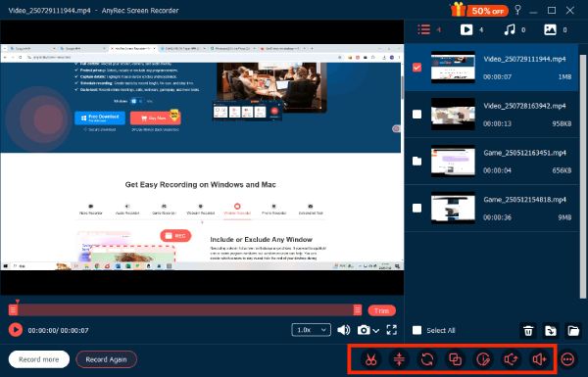Image resolution: width=588 pixels, height=377 pixels.
Task: Open the 1.0x playback speed dropdown
Action: [311, 330]
